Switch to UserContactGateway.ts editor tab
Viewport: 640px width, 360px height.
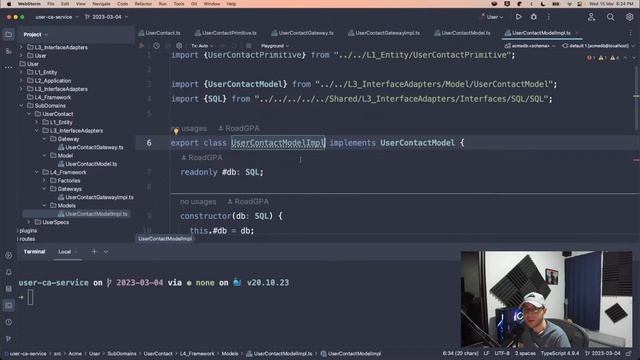(x=303, y=33)
